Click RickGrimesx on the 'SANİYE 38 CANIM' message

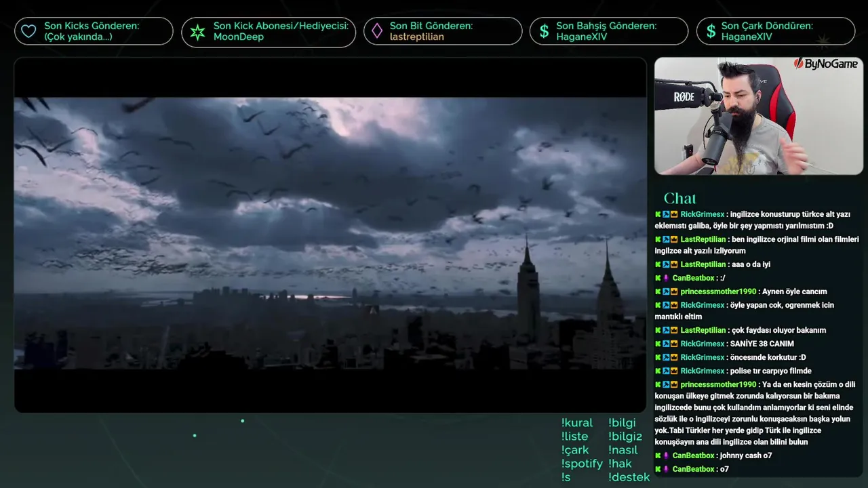point(703,344)
